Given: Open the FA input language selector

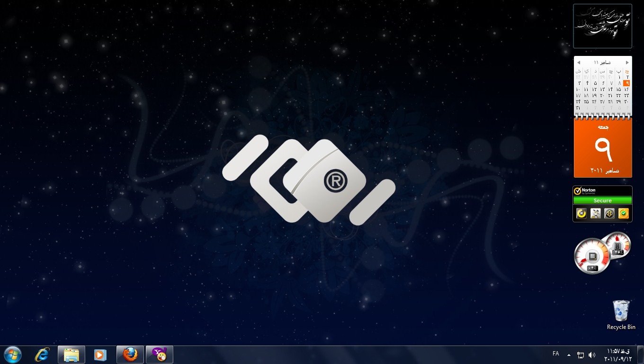Looking at the screenshot, I should coord(556,354).
